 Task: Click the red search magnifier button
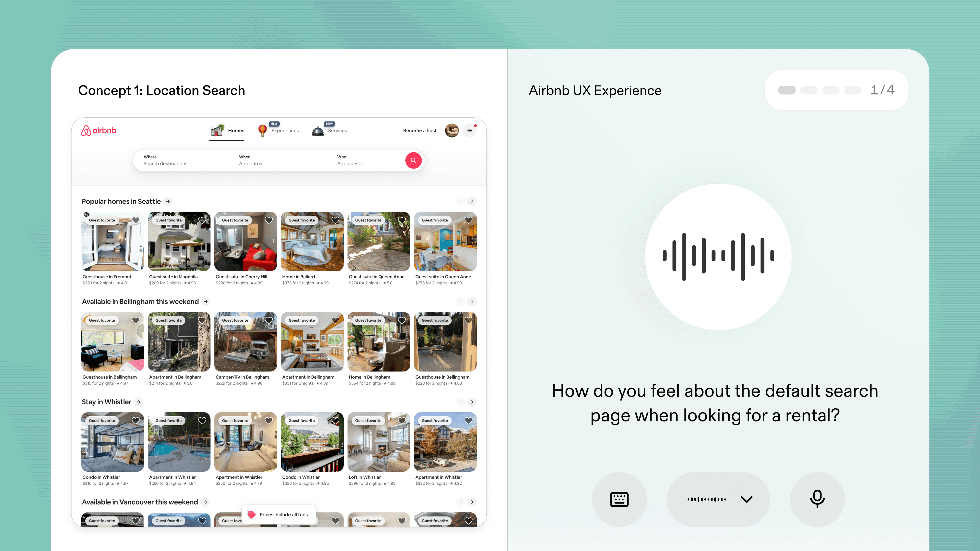tap(413, 160)
